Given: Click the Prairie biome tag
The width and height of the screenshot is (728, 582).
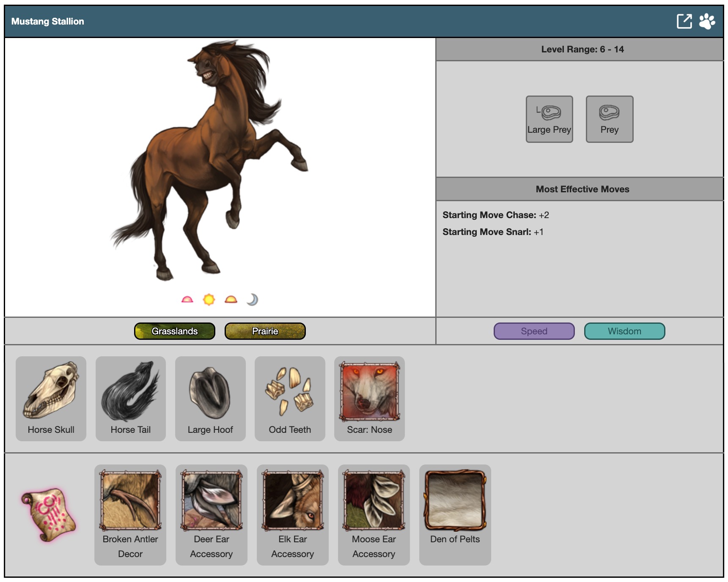Looking at the screenshot, I should tap(265, 331).
